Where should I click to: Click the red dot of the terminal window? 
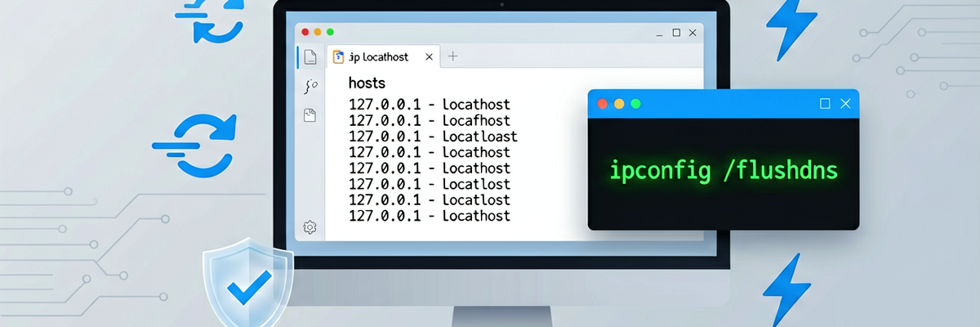pyautogui.click(x=603, y=104)
